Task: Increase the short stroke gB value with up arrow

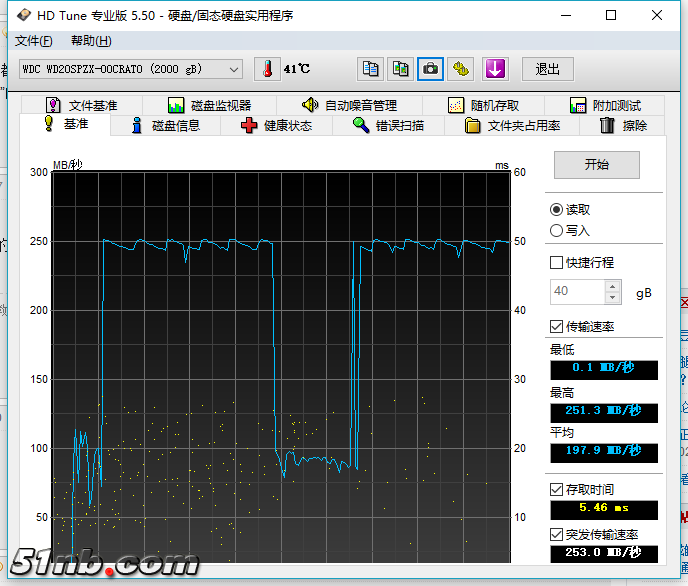Action: [613, 286]
